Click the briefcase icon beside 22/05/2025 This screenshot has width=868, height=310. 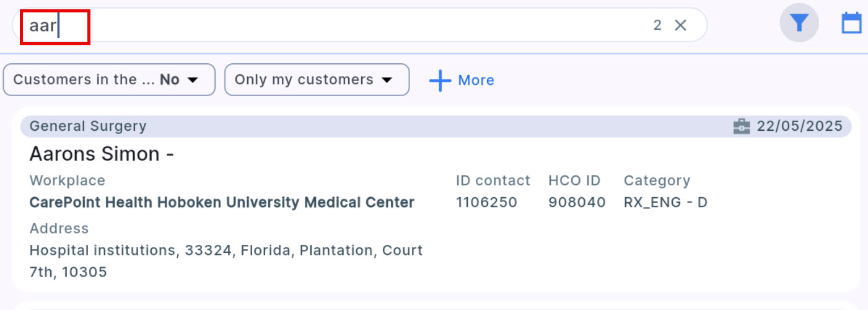[741, 126]
